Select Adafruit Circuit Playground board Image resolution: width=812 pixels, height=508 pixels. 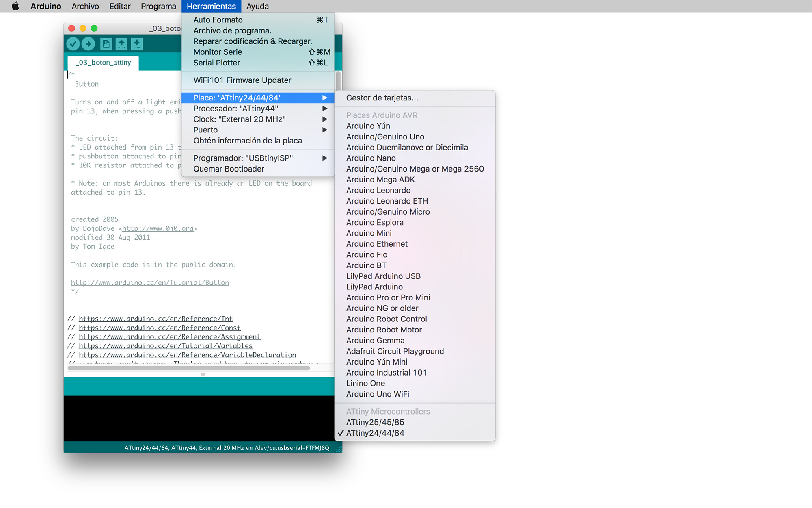(x=415, y=351)
